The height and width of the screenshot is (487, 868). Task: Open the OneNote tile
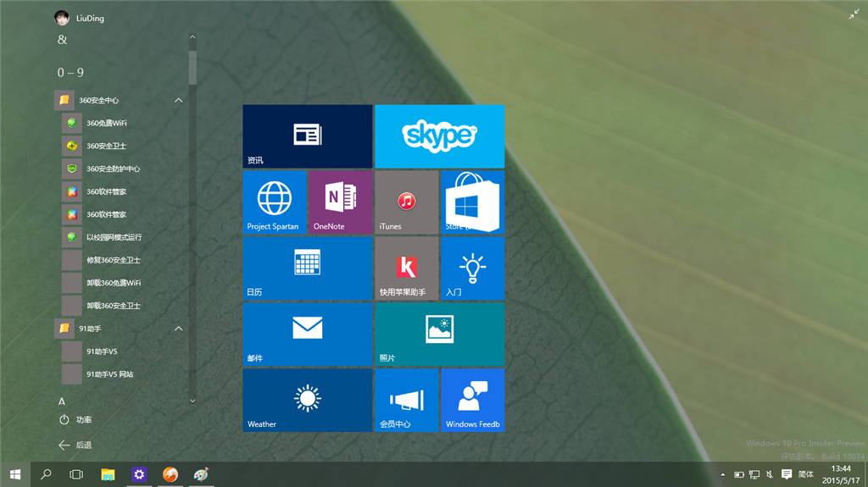340,202
